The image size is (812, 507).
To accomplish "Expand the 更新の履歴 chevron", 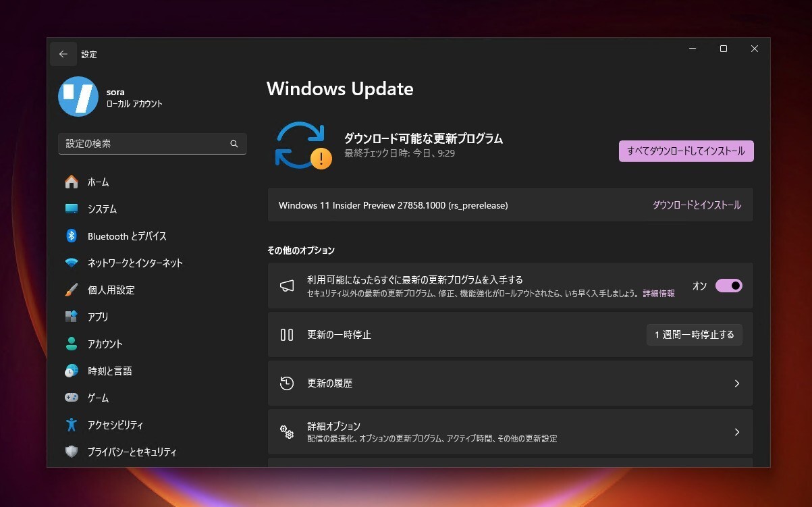I will [x=737, y=383].
